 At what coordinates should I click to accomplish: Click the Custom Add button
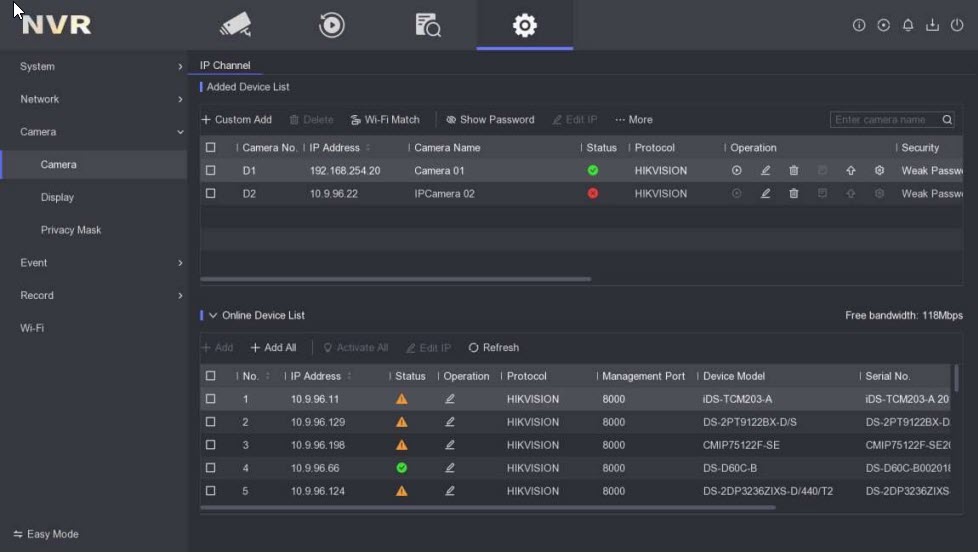click(236, 120)
